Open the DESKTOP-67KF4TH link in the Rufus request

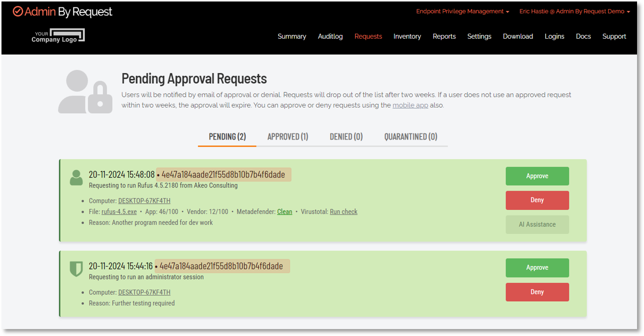144,201
